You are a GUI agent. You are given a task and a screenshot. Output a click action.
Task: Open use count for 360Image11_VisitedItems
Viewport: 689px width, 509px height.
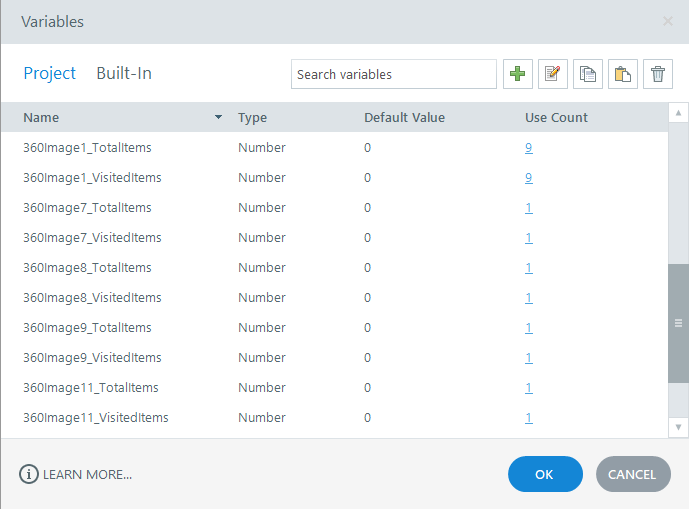coord(528,418)
